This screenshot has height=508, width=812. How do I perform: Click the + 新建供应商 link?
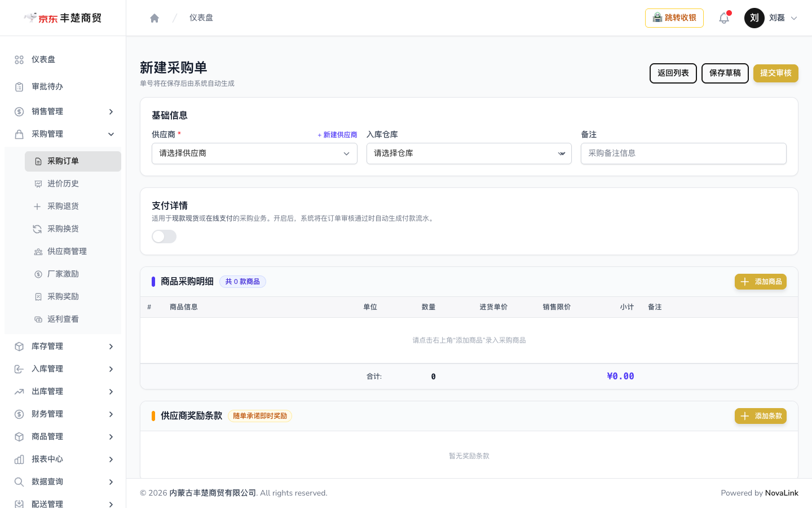tap(337, 135)
